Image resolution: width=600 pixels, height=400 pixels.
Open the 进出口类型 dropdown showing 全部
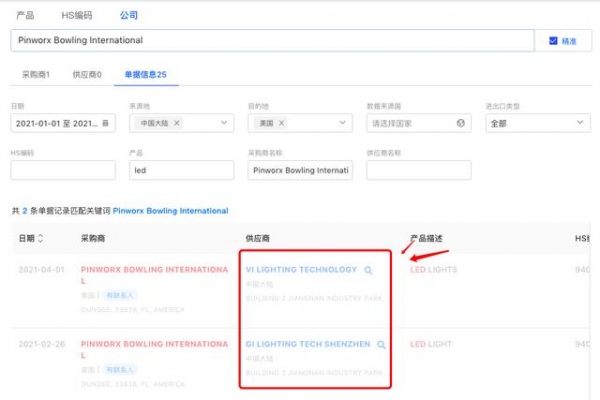click(536, 123)
